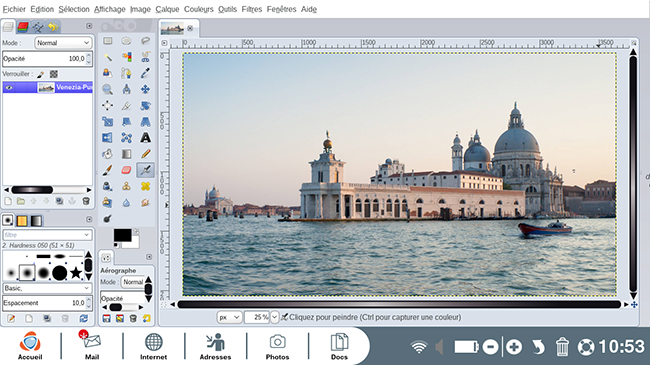Viewport: 650px width, 365px height.
Task: Toggle lock alpha channel checkerboard icon
Action: [54, 74]
